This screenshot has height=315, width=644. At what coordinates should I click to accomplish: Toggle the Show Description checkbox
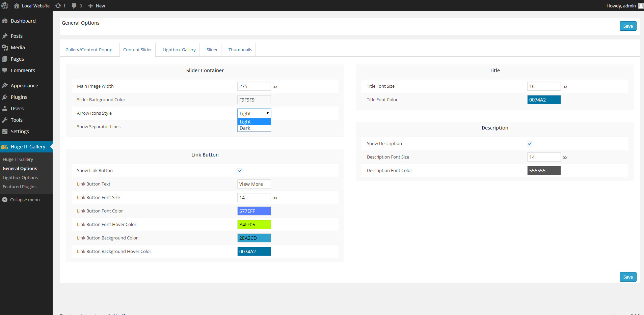coord(530,144)
